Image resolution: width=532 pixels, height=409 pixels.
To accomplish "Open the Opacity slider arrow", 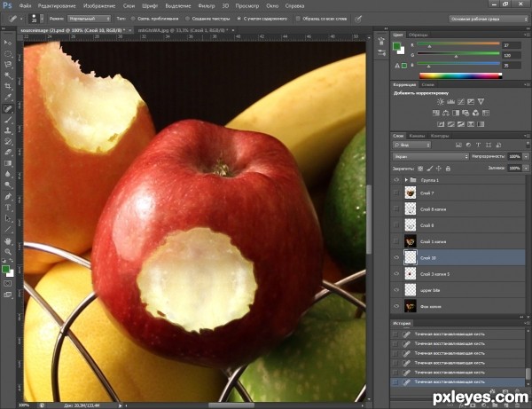I will click(526, 156).
